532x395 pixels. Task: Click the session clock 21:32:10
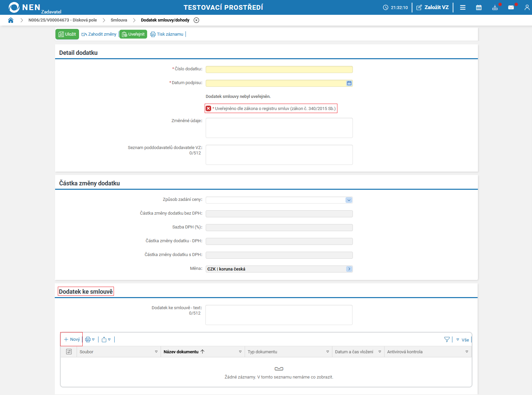pyautogui.click(x=396, y=7)
